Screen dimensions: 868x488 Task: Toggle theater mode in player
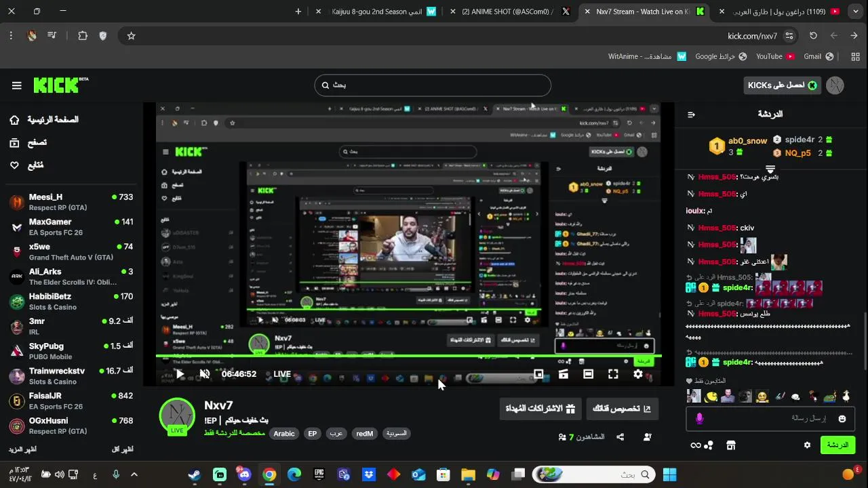[x=588, y=374]
